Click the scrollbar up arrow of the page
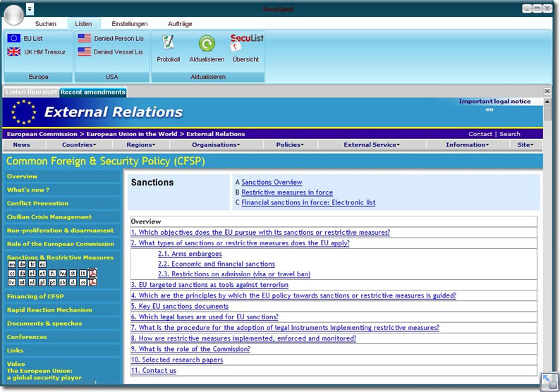 click(x=547, y=102)
